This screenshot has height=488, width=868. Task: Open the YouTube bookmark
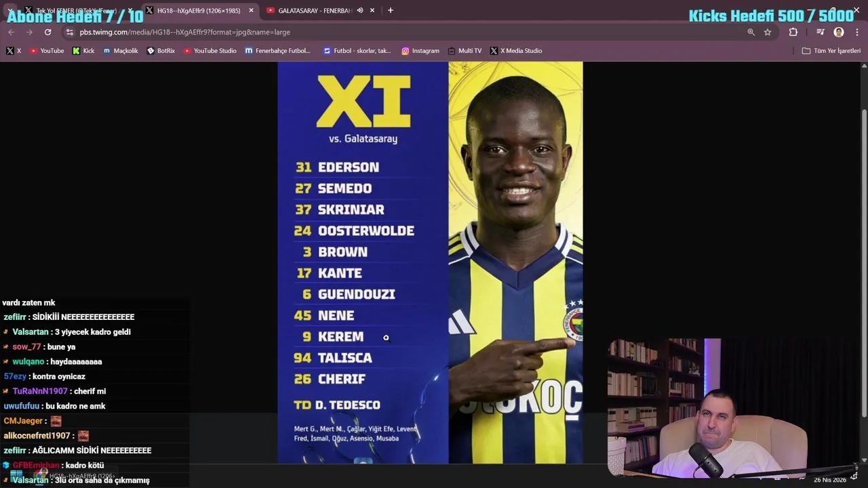click(x=47, y=51)
